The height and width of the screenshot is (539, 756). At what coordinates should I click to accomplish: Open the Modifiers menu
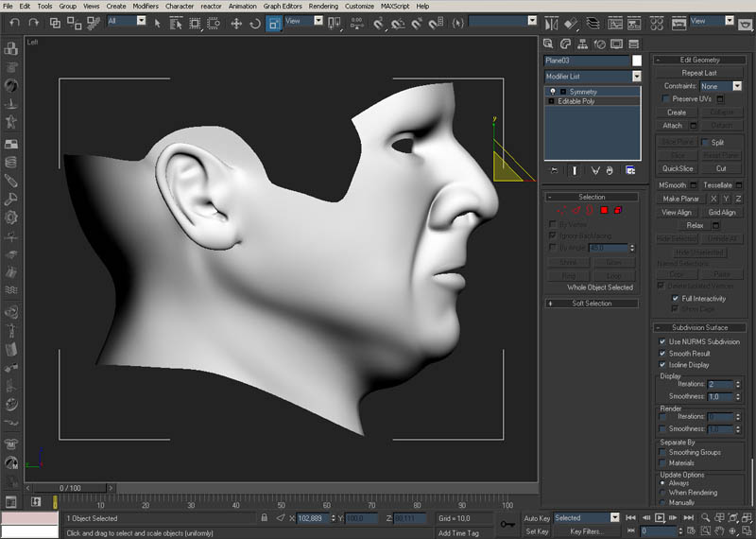pyautogui.click(x=146, y=6)
